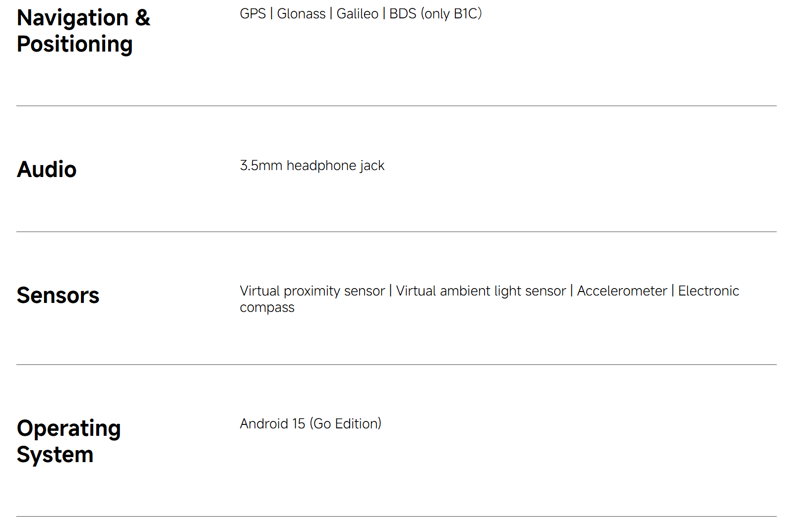Click the divider line above Operating System

[x=396, y=364]
